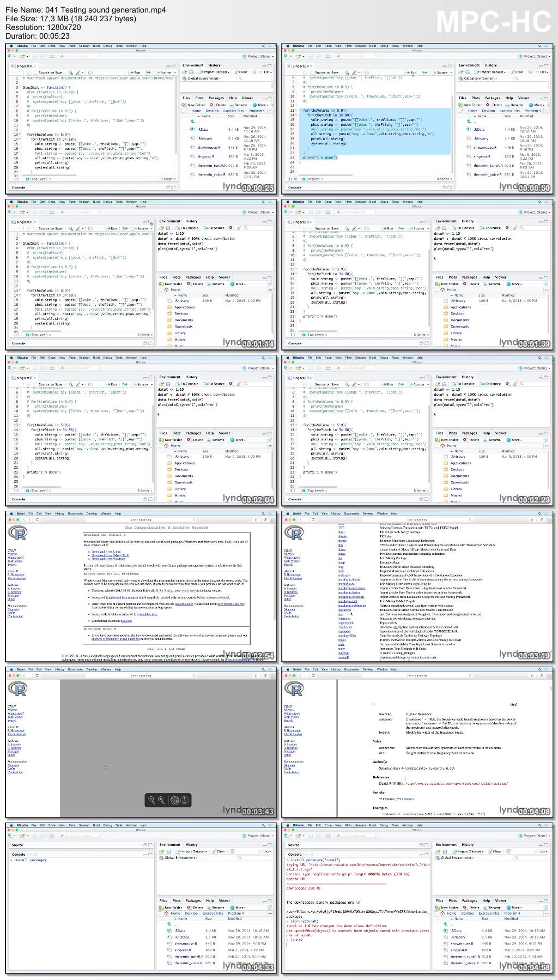This screenshot has height=980, width=558.
Task: Open singscat.R file in 00:00:25 Files pane
Action: pyautogui.click(x=208, y=156)
